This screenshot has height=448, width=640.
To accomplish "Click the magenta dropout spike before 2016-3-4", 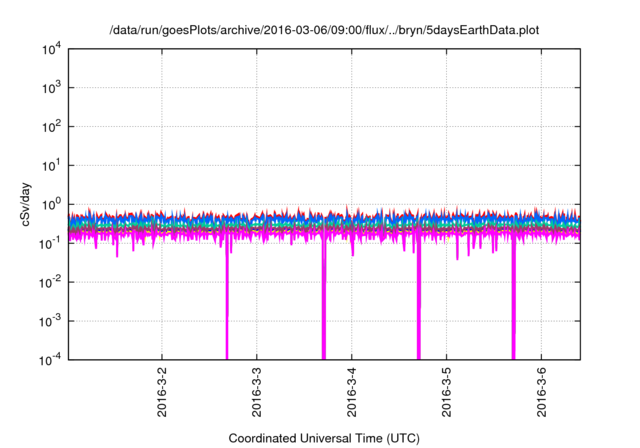I will 324,302.
